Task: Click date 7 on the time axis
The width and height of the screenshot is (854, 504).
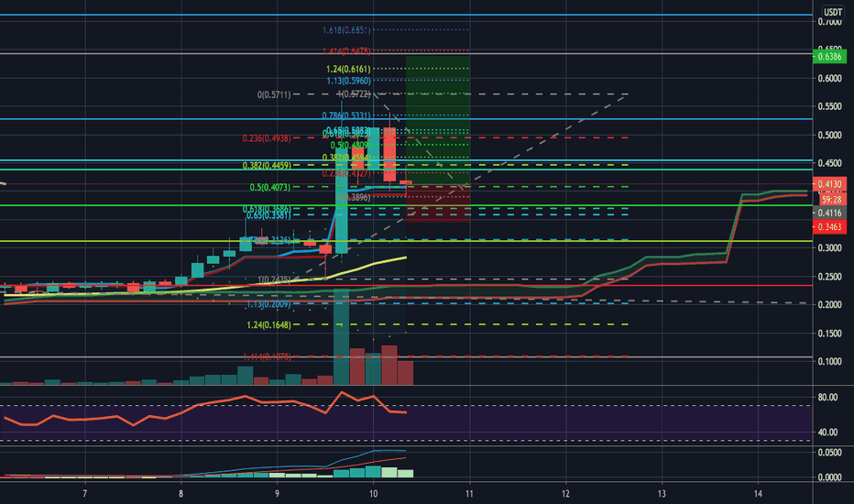Action: coord(84,494)
